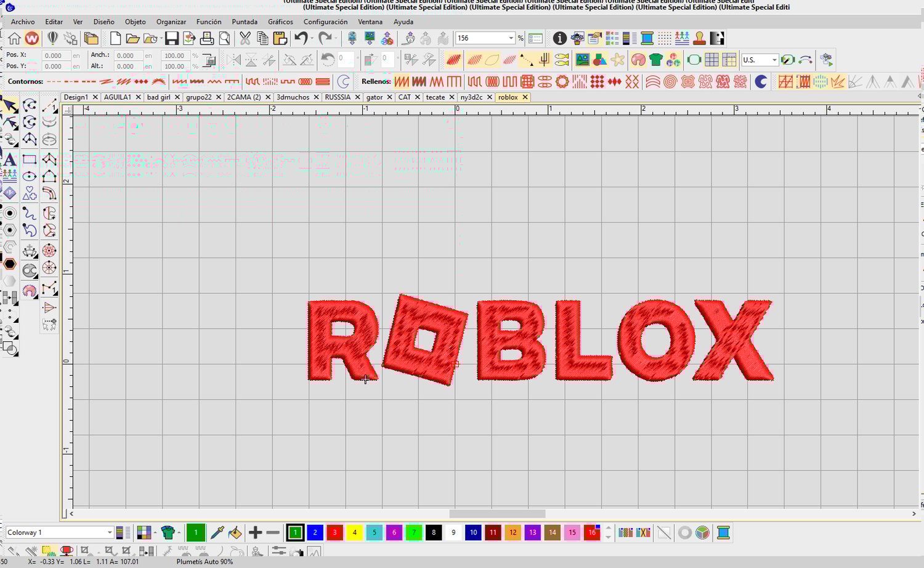Step through the color palette with the spinner arrows
This screenshot has height=568, width=924.
tap(608, 532)
